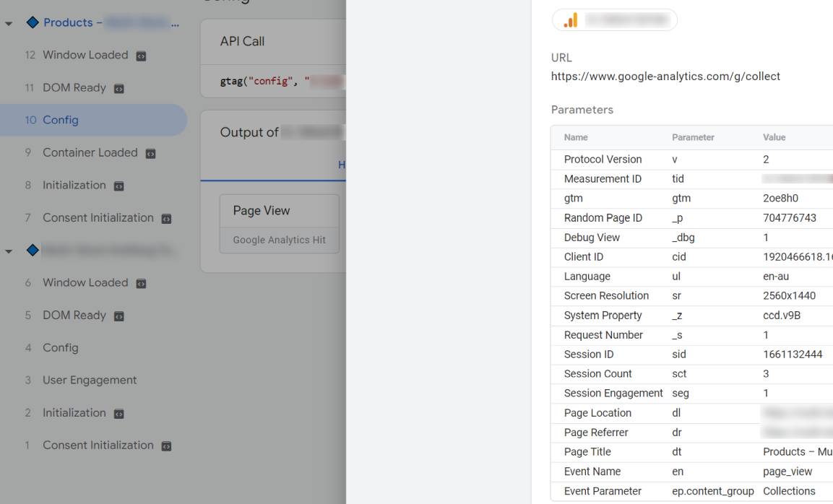The width and height of the screenshot is (833, 504).
Task: Click the Measurement ID row
Action: [x=691, y=180]
